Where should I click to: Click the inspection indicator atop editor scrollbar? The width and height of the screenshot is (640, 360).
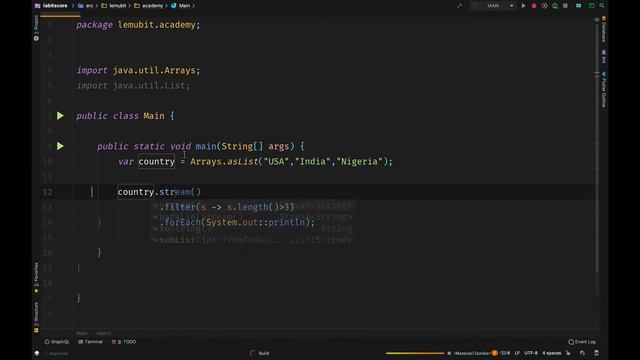pos(596,19)
